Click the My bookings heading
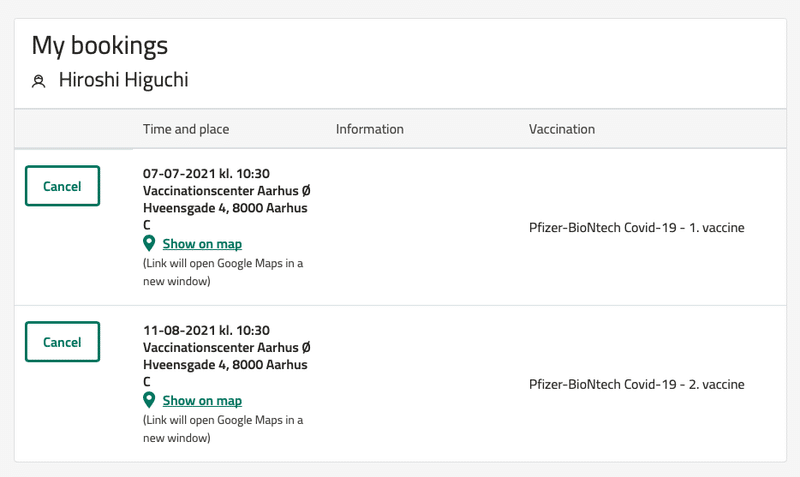 point(99,45)
